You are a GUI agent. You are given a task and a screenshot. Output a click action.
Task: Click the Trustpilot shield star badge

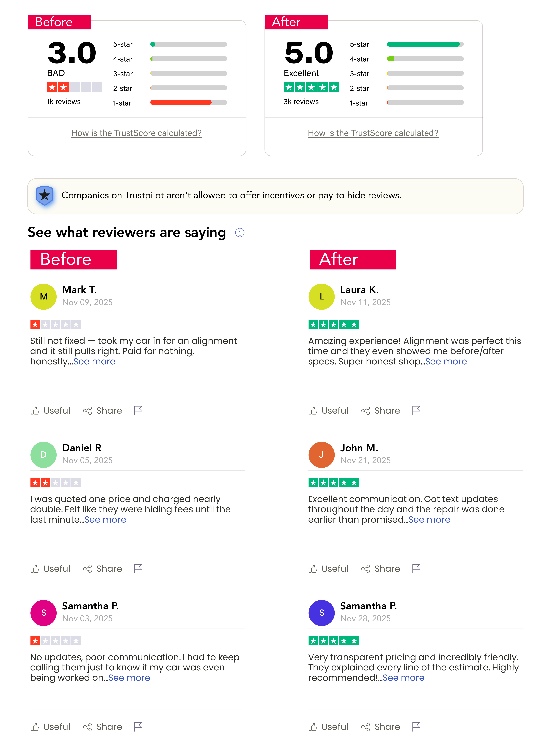point(45,196)
